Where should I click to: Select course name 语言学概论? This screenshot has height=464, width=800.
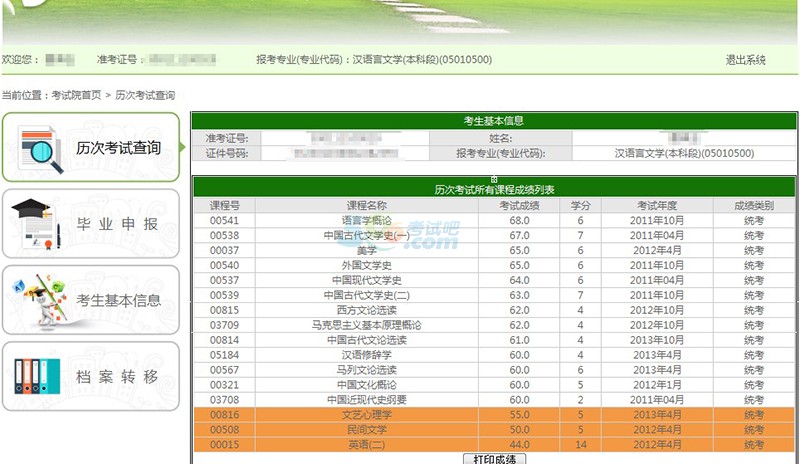click(367, 221)
